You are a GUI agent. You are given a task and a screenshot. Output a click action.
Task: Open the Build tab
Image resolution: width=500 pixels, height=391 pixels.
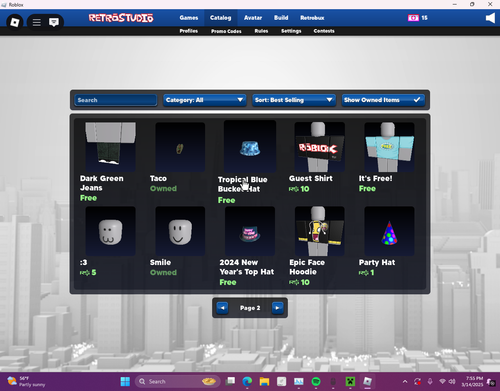point(281,18)
